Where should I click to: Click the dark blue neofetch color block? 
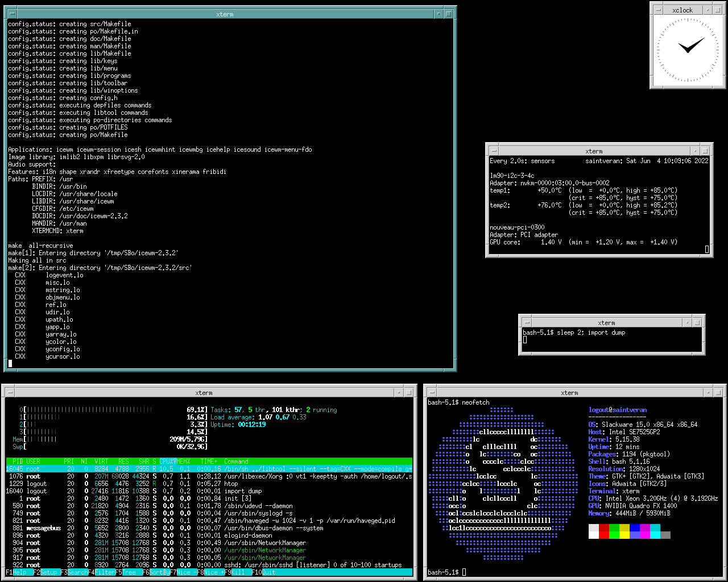coord(635,527)
